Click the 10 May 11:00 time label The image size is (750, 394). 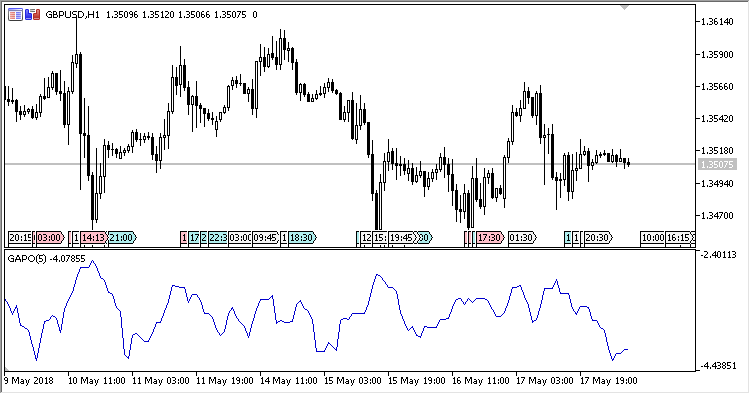(97, 381)
